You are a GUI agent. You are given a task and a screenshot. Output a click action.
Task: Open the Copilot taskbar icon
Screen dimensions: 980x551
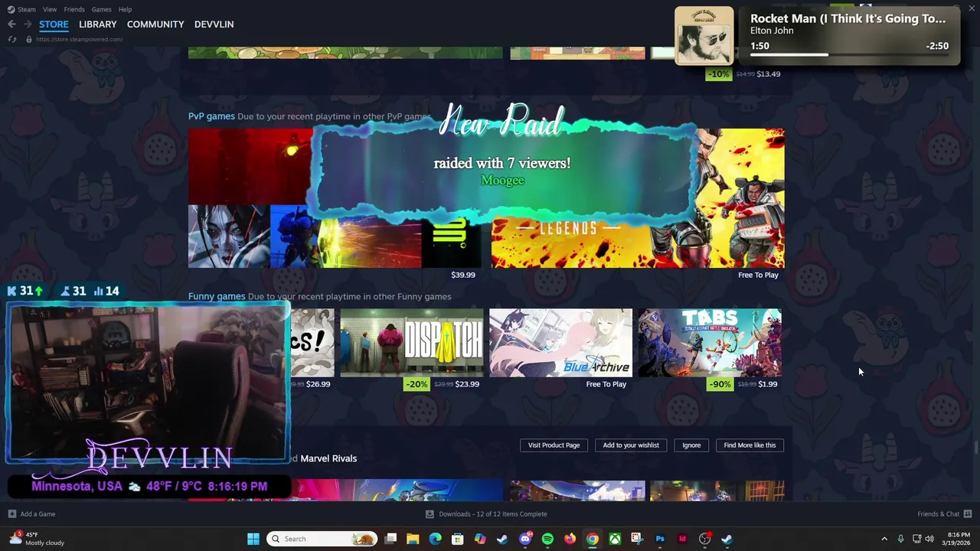pyautogui.click(x=480, y=539)
